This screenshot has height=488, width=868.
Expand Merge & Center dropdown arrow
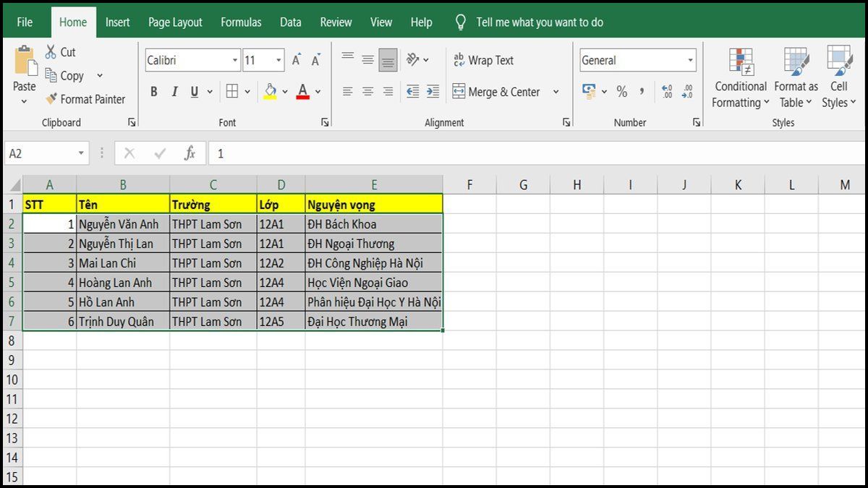click(556, 92)
